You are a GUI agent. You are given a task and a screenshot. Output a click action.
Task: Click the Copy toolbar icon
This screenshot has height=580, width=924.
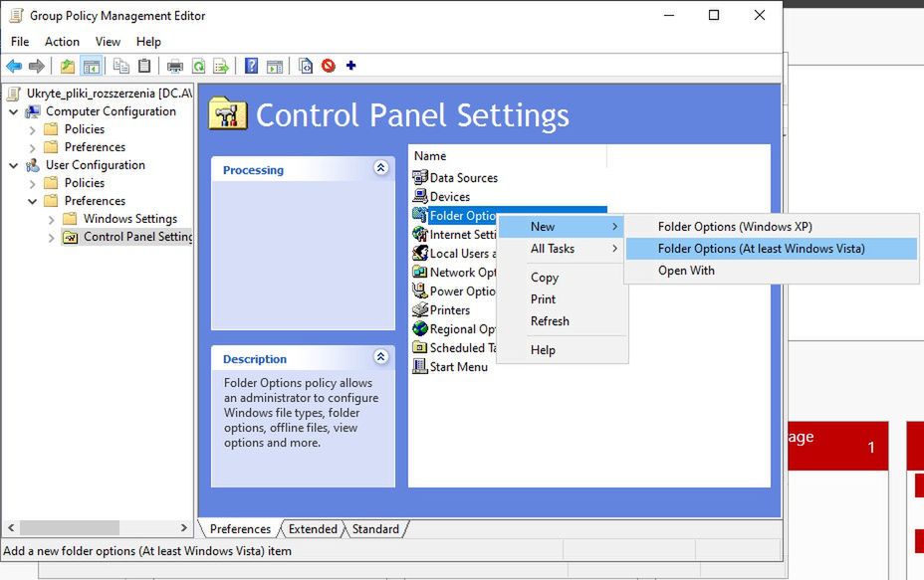(121, 66)
